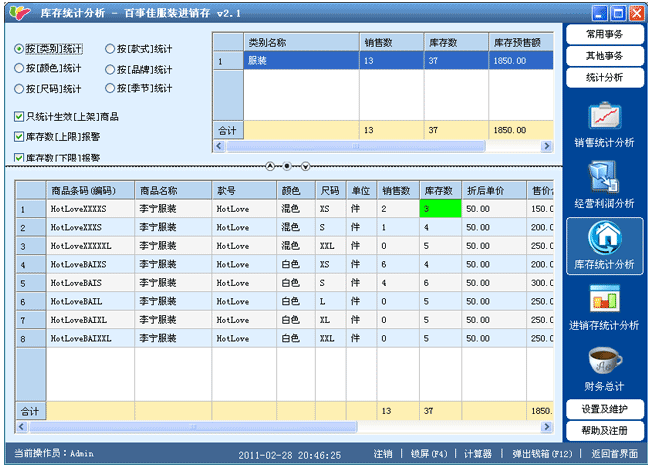The width and height of the screenshot is (650, 467).
Task: Select 服装 category row
Action: coord(383,61)
